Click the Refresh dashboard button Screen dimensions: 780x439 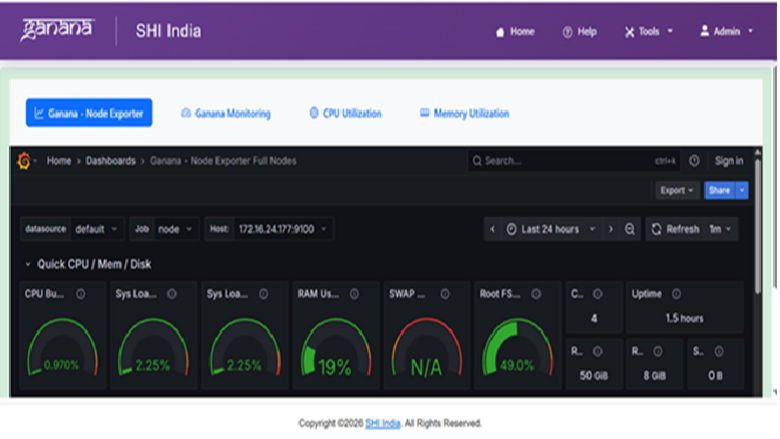(676, 229)
